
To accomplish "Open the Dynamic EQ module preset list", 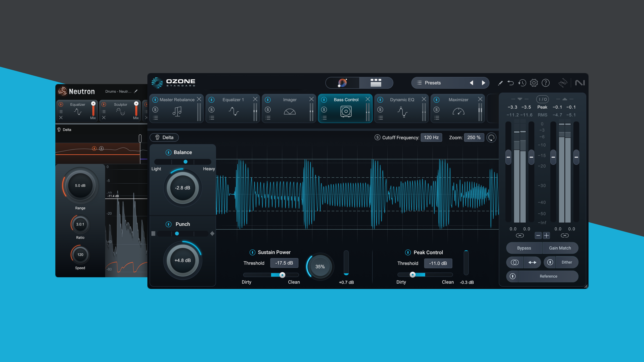I will click(380, 118).
